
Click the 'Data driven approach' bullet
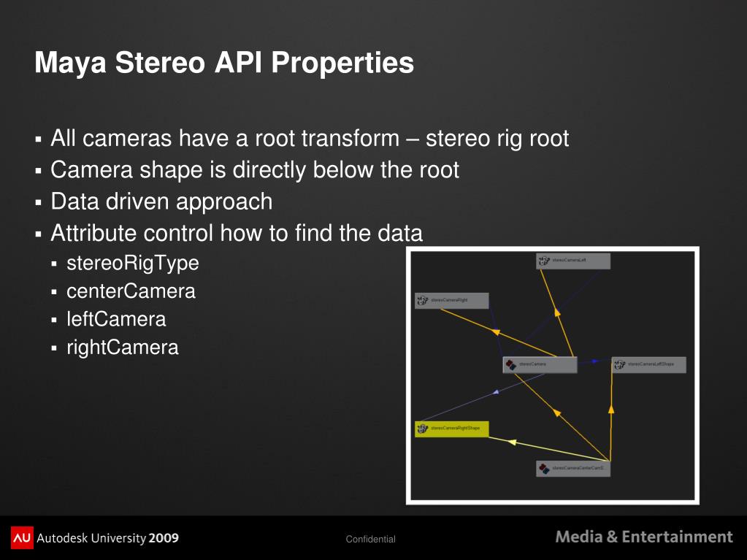pos(161,202)
